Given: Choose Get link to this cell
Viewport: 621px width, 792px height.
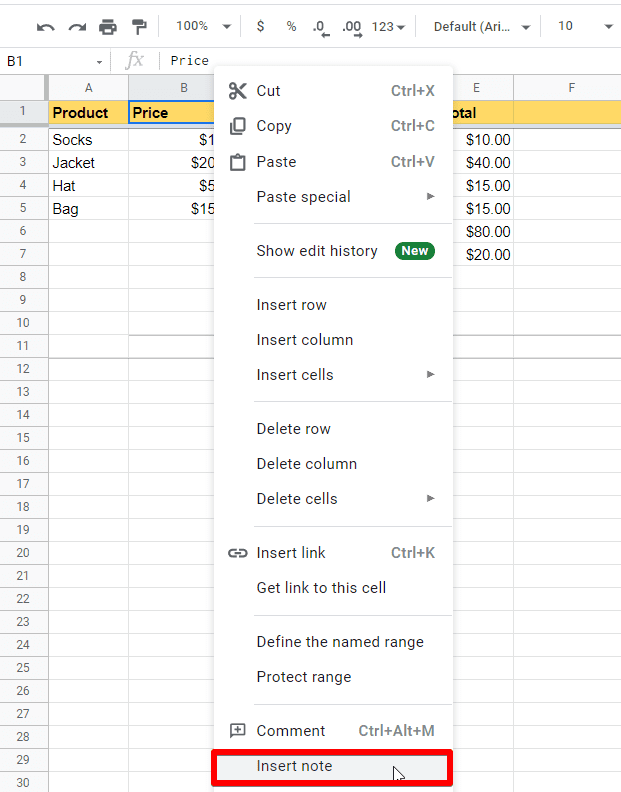Looking at the screenshot, I should (333, 587).
